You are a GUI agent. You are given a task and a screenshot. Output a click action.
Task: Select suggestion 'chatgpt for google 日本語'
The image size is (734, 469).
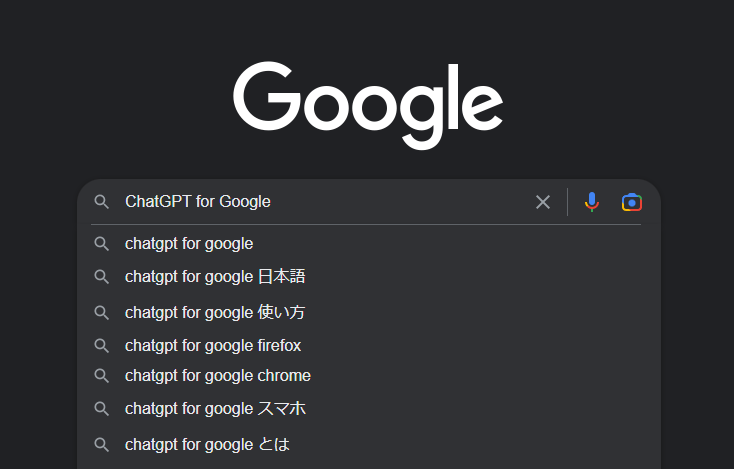369,277
